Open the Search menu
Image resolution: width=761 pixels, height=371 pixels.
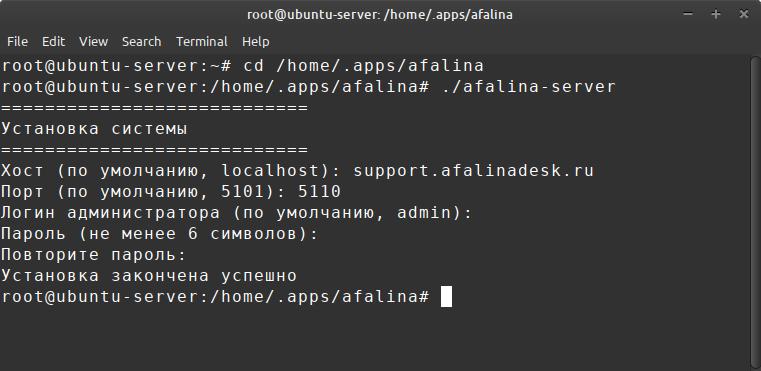coord(141,42)
